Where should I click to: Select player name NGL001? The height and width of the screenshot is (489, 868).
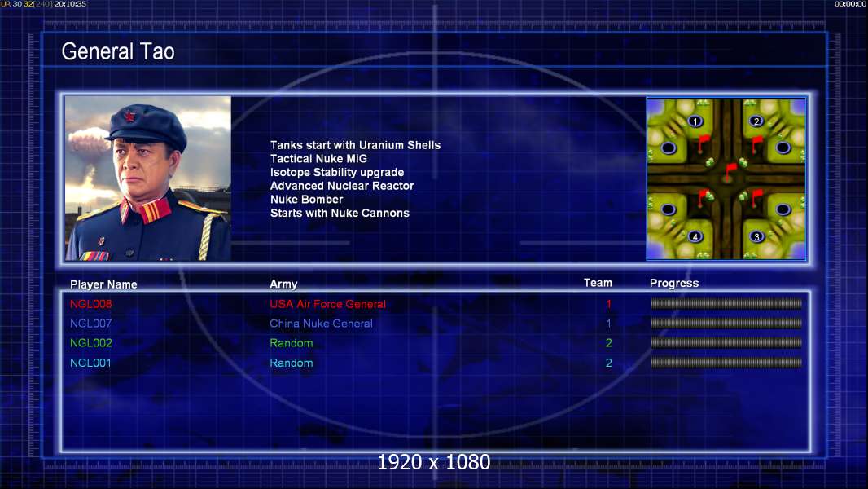[90, 363]
